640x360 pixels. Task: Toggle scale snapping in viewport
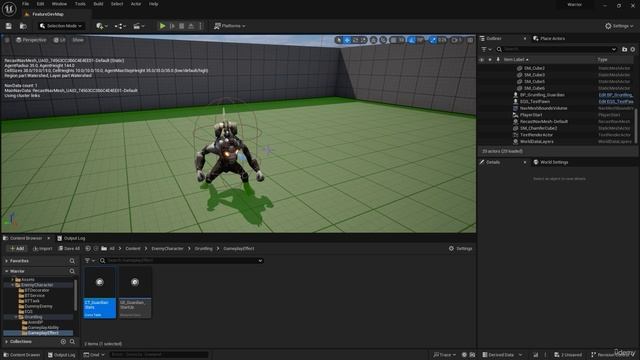click(x=433, y=40)
